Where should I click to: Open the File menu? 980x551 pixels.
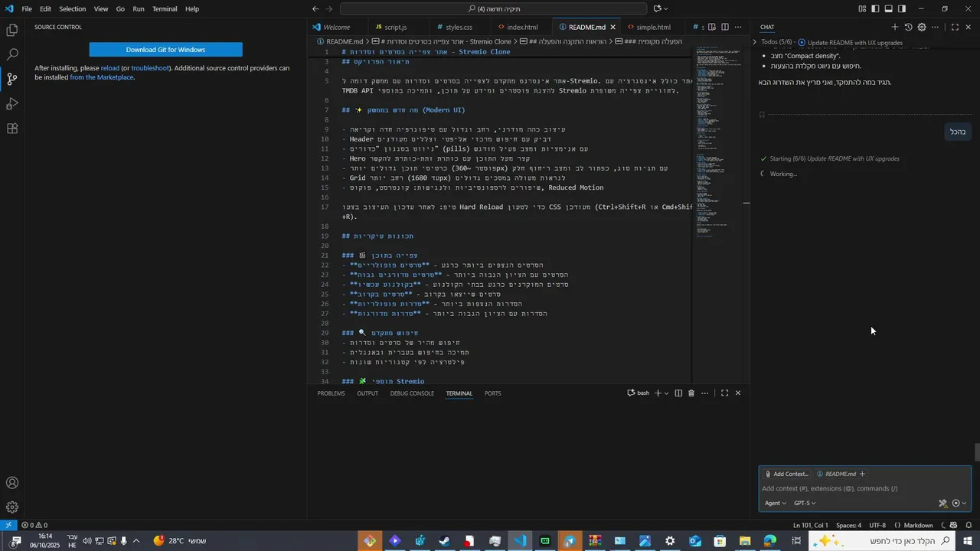coord(27,9)
